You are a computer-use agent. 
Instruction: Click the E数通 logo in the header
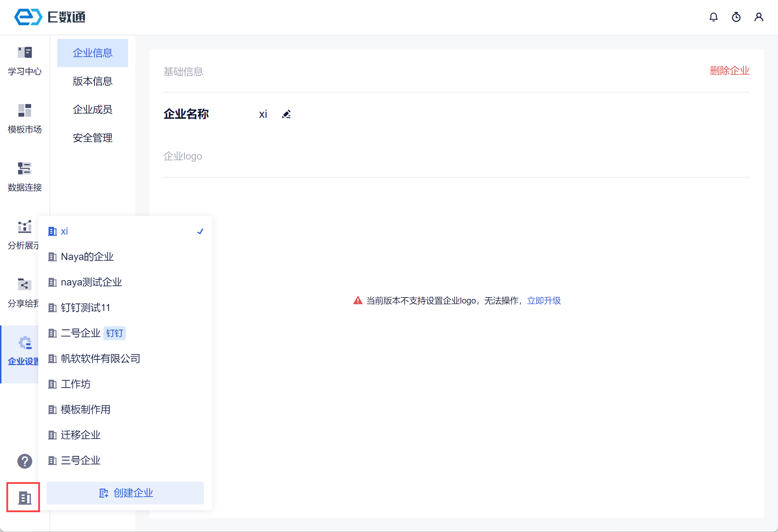50,17
